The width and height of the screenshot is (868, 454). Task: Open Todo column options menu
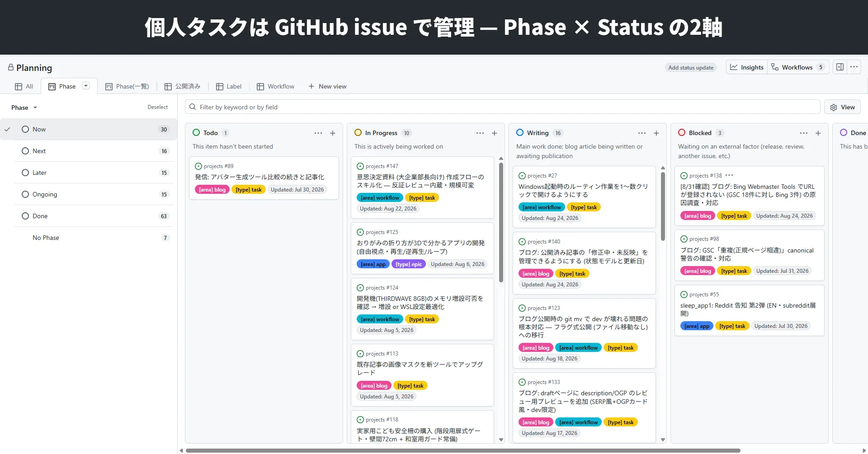[318, 133]
